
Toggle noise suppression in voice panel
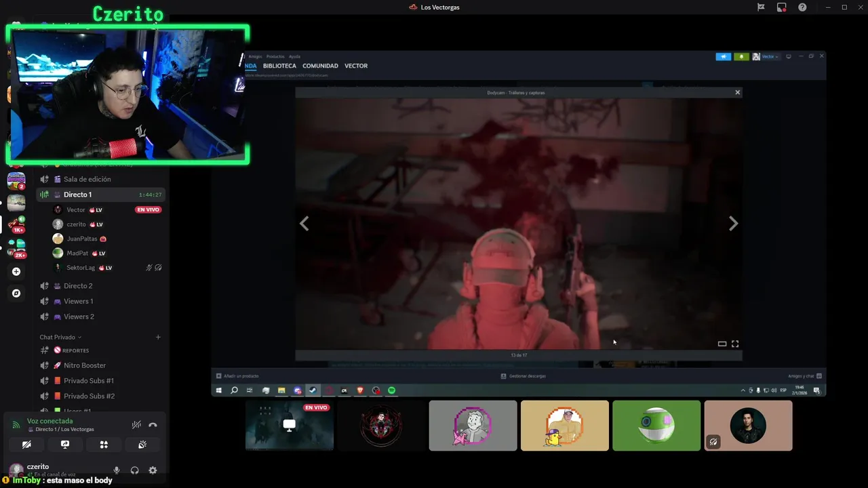136,425
